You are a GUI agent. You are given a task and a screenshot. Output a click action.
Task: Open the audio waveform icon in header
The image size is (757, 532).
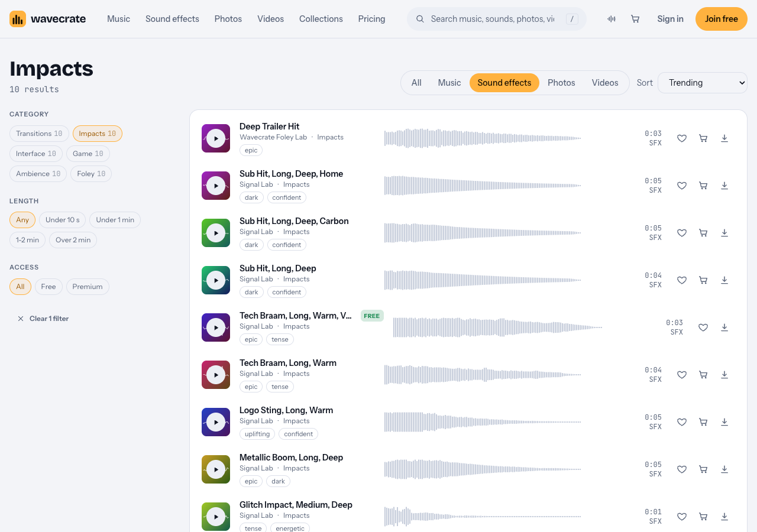(x=612, y=19)
